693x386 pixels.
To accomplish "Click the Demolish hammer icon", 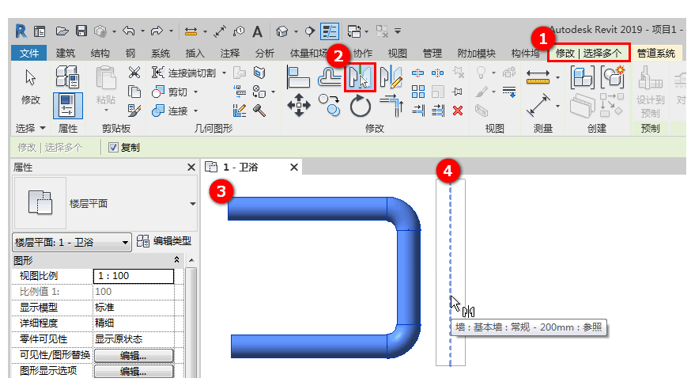I will coord(260,111).
